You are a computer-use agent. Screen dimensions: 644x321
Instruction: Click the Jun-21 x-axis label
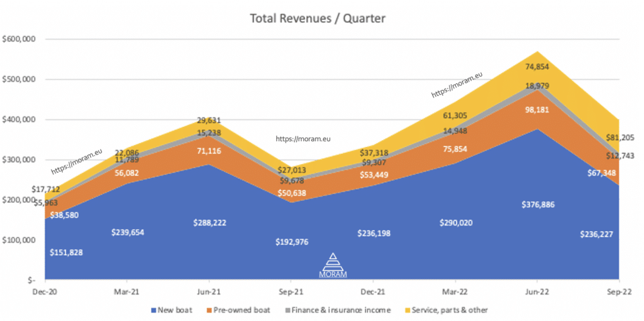(x=209, y=291)
